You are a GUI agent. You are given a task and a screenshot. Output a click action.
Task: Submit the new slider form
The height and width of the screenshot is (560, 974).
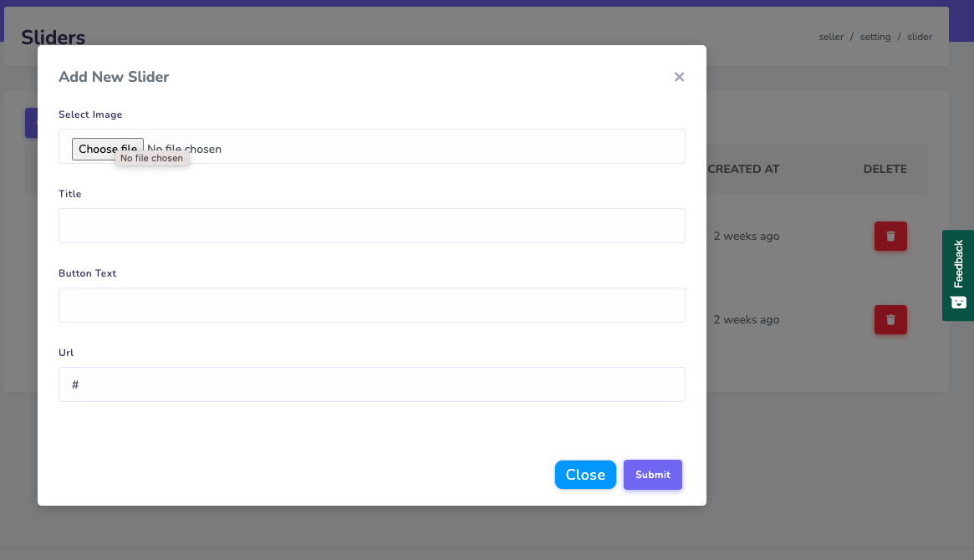[652, 475]
